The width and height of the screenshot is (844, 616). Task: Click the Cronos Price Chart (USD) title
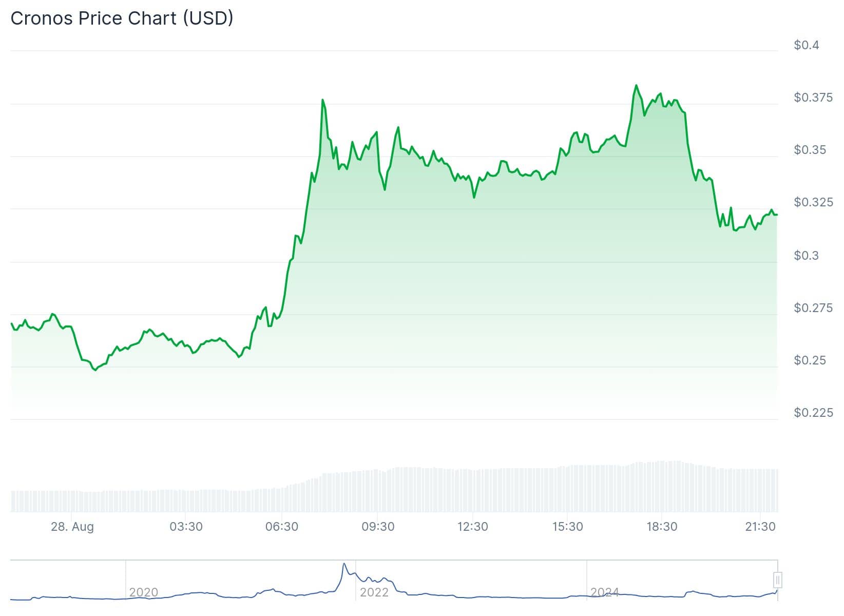(122, 18)
